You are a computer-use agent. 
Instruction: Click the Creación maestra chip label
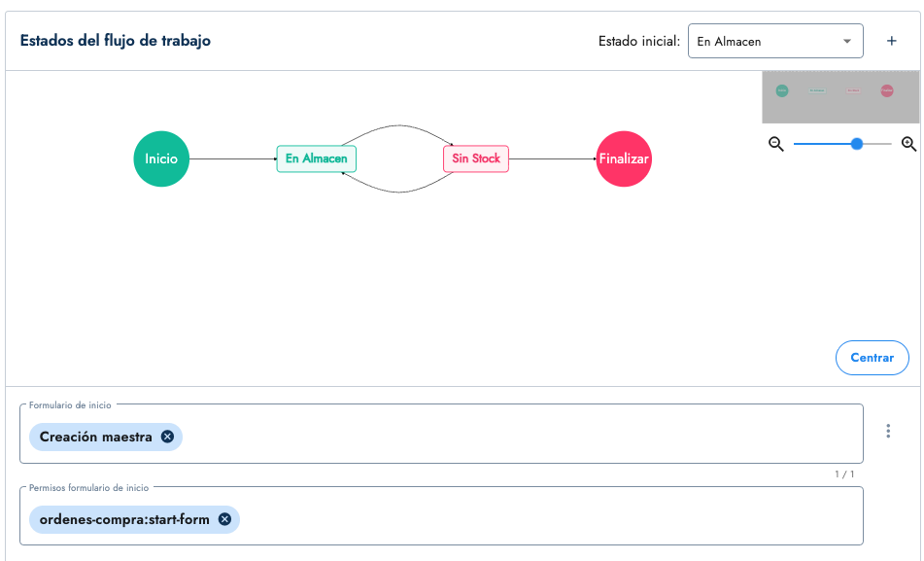pyautogui.click(x=95, y=438)
